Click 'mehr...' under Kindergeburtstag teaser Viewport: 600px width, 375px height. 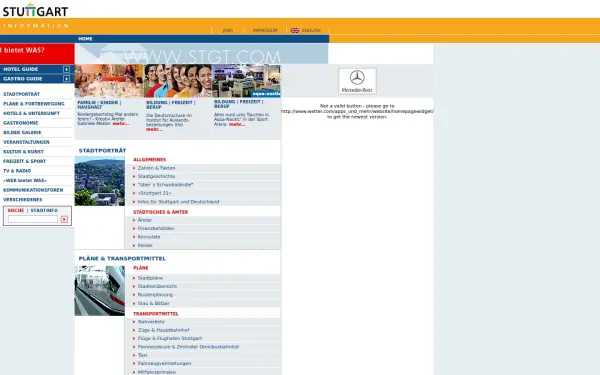[x=121, y=124]
